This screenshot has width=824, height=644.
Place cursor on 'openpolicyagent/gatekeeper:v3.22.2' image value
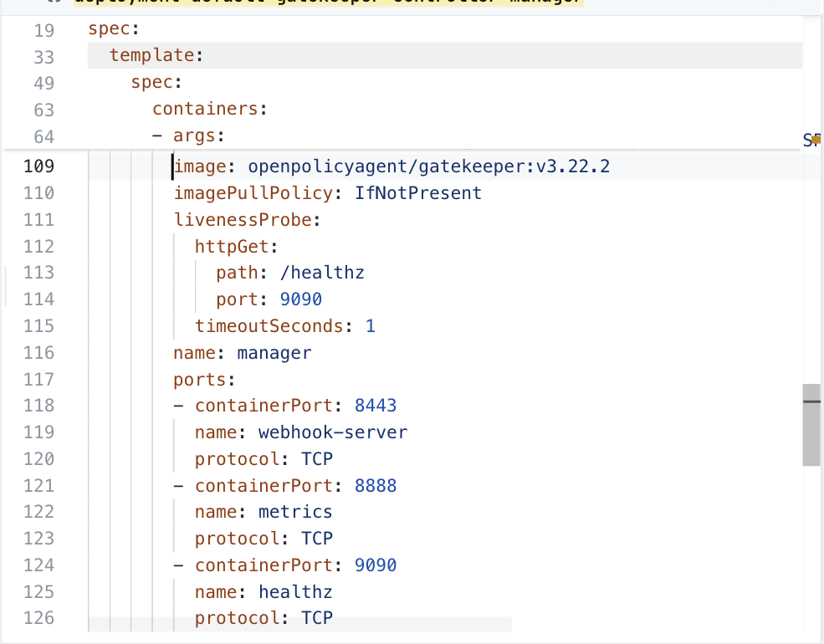click(429, 166)
